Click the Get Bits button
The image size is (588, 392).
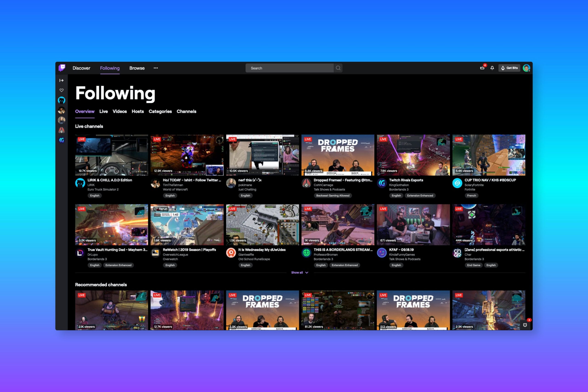509,68
